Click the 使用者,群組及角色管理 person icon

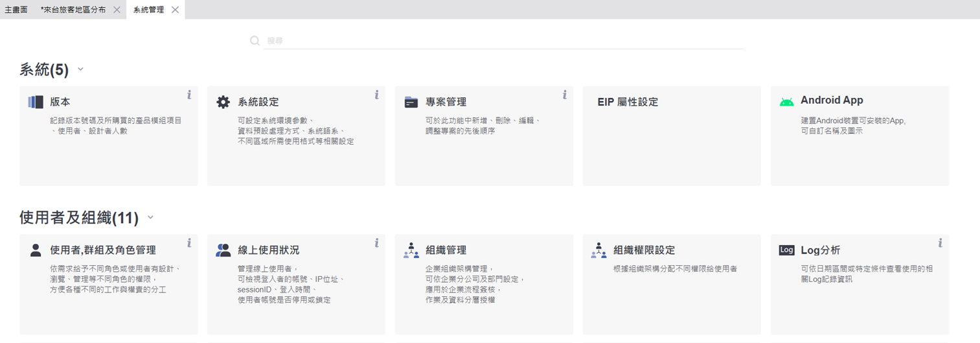point(36,250)
